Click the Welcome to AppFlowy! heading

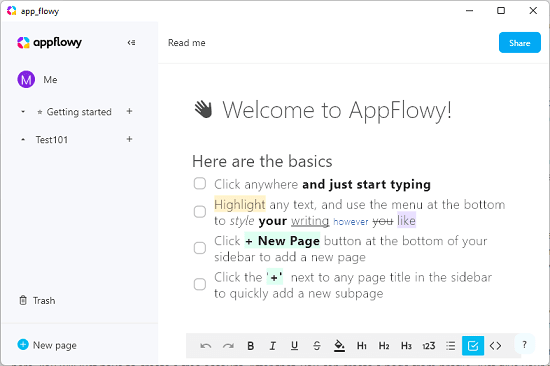[x=337, y=110]
